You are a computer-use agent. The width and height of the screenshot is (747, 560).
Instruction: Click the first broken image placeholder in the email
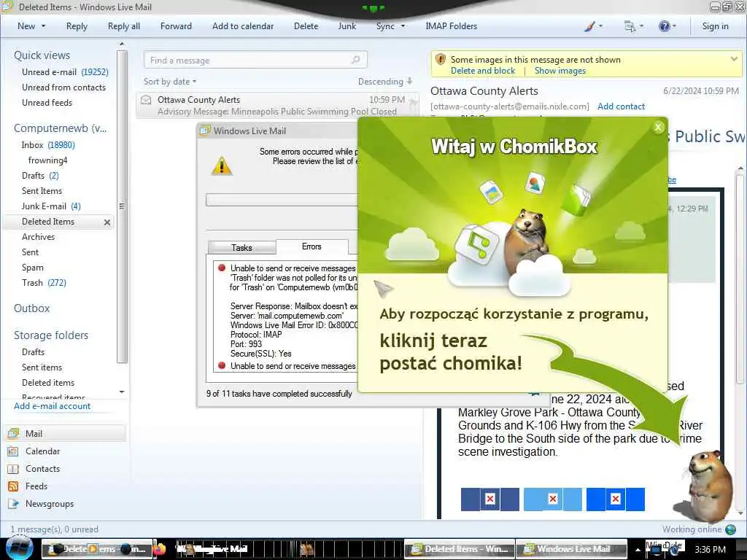[489, 499]
